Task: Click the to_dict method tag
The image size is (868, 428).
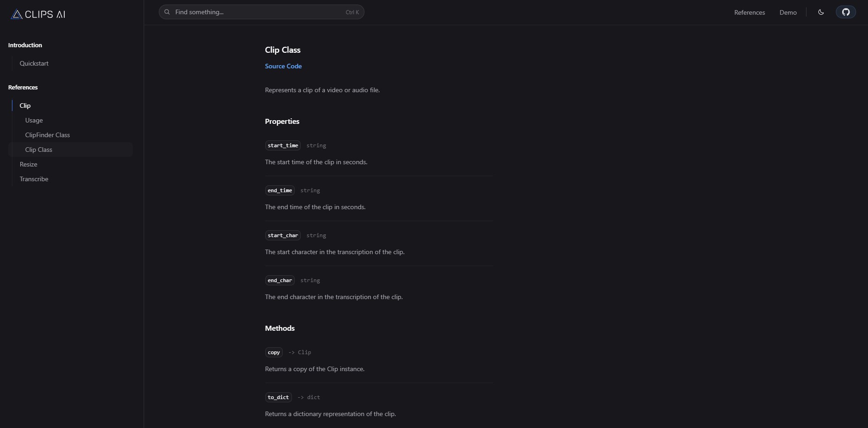Action: [x=278, y=397]
